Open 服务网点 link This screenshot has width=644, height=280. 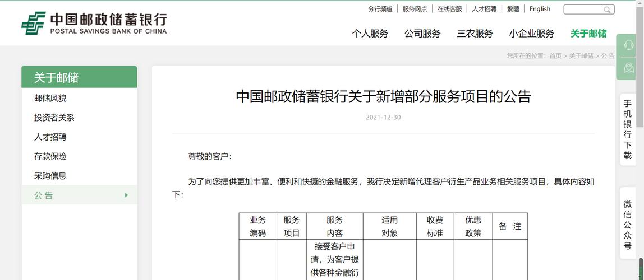415,9
